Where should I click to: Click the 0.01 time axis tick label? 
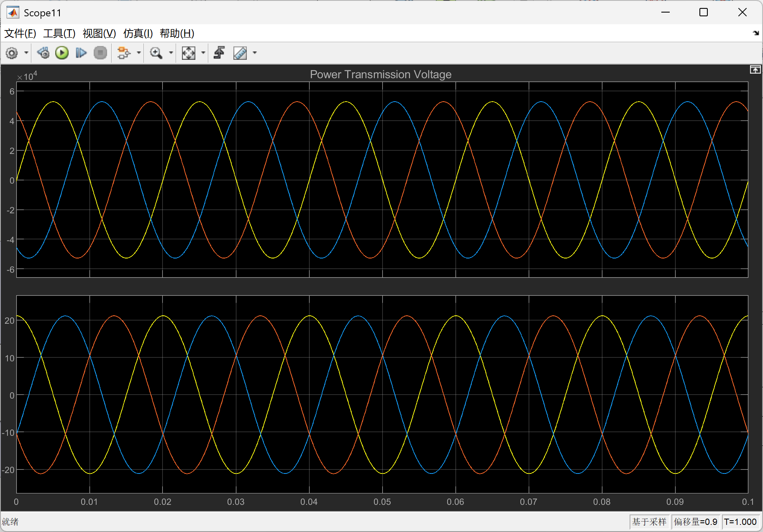coord(90,502)
